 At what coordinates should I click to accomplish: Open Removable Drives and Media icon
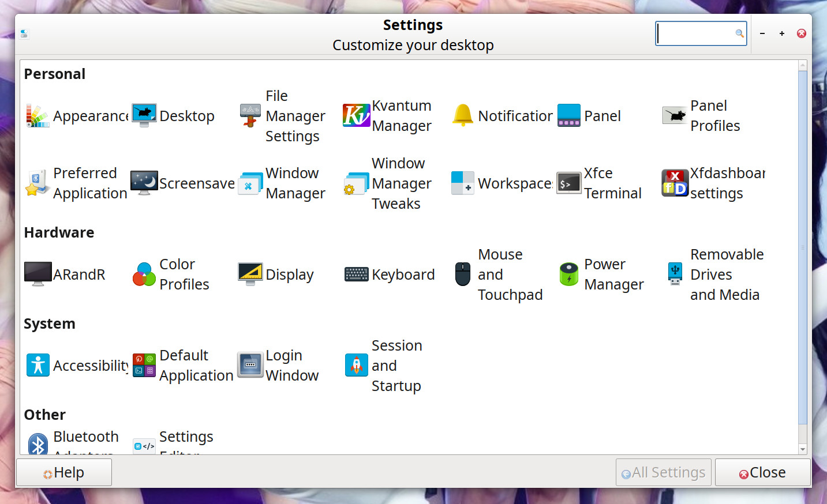click(675, 274)
